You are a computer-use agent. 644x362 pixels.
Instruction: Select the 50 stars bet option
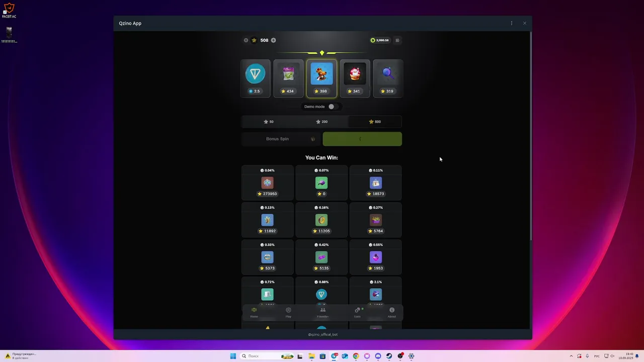point(269,122)
